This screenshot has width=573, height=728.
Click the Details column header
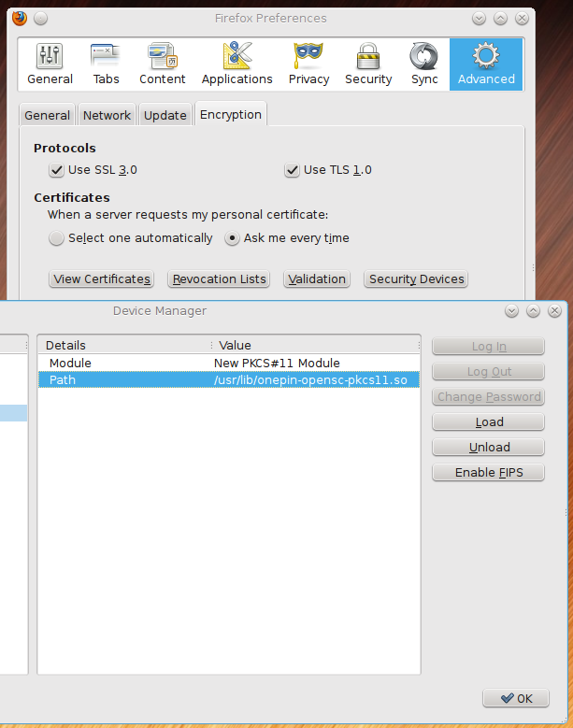tap(124, 346)
